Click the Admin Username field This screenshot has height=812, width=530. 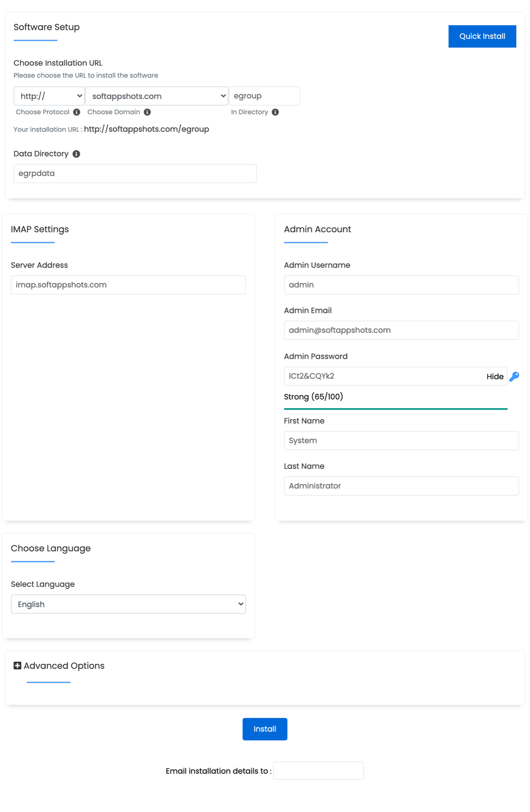(x=401, y=285)
